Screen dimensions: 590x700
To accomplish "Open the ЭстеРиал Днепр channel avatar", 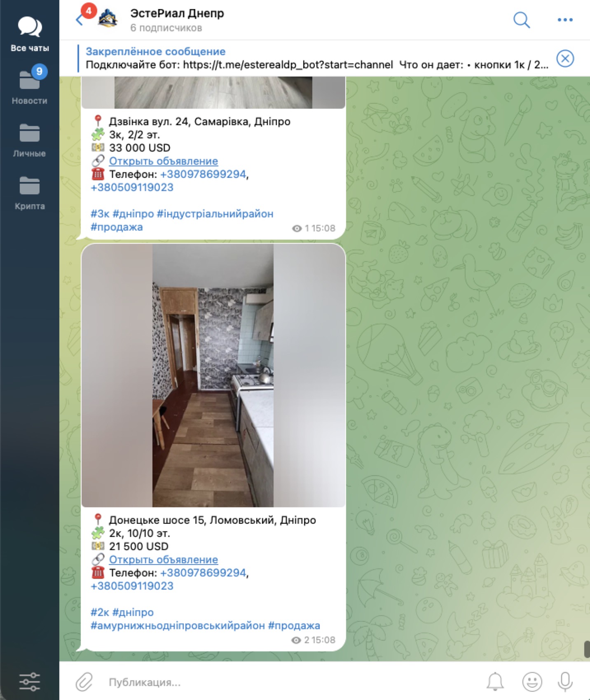I will [108, 18].
